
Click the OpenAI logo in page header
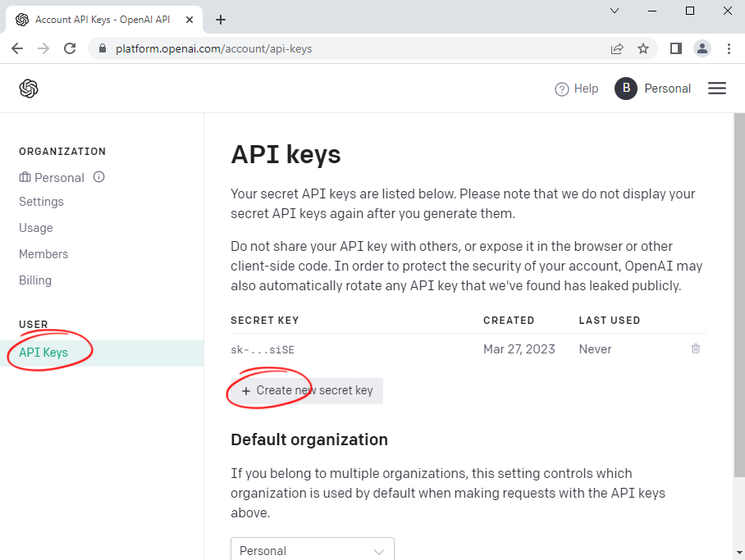click(x=29, y=89)
